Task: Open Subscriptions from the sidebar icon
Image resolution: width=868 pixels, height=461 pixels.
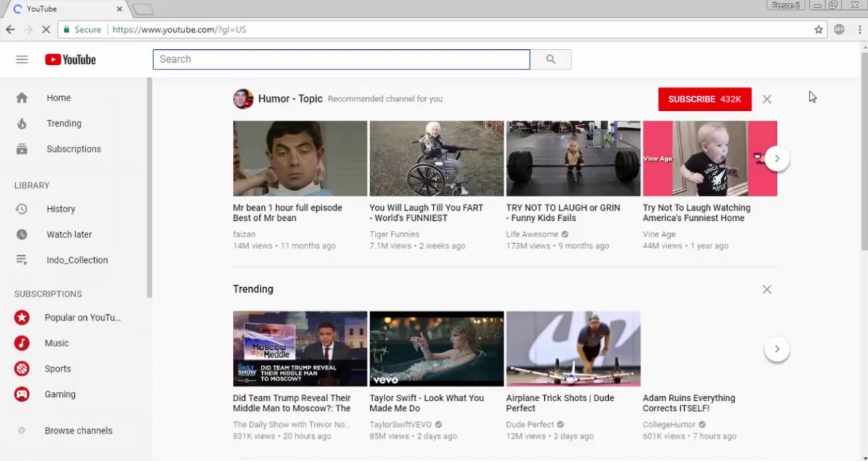Action: pyautogui.click(x=23, y=148)
